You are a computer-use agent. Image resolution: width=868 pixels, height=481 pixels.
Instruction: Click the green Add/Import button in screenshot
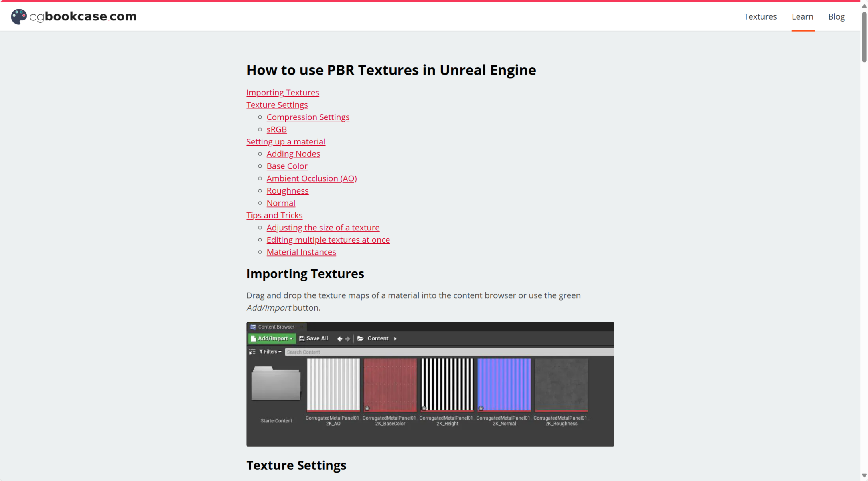tap(272, 338)
